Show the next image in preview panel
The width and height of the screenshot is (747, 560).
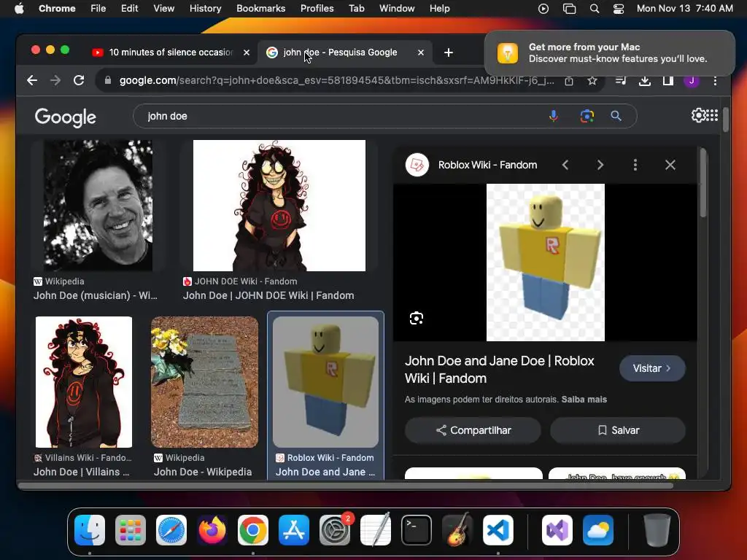point(600,165)
